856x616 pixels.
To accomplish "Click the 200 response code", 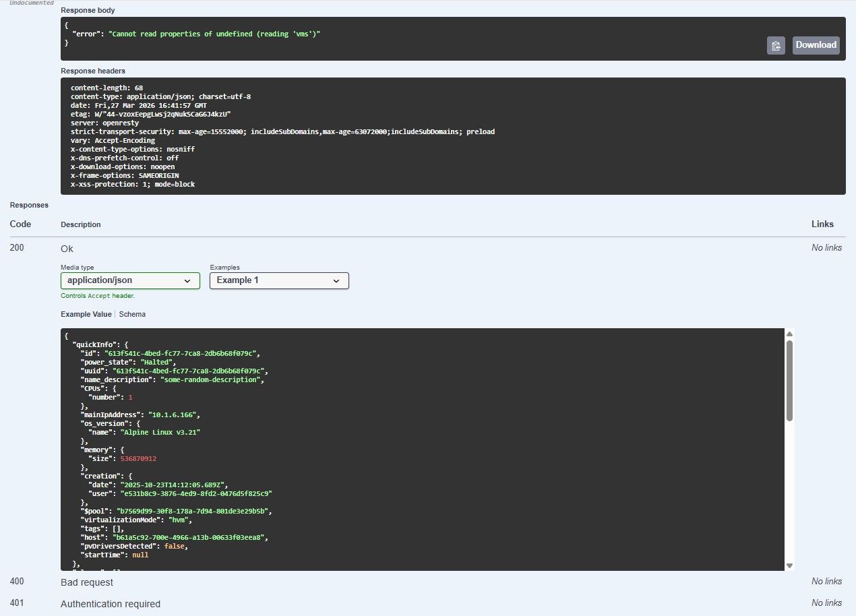I will tap(17, 248).
